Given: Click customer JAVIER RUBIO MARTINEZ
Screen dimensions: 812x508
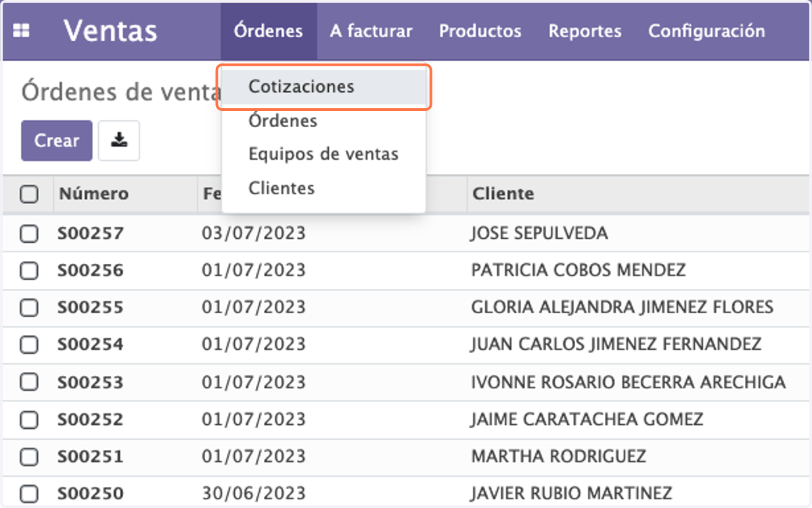Looking at the screenshot, I should click(572, 492).
